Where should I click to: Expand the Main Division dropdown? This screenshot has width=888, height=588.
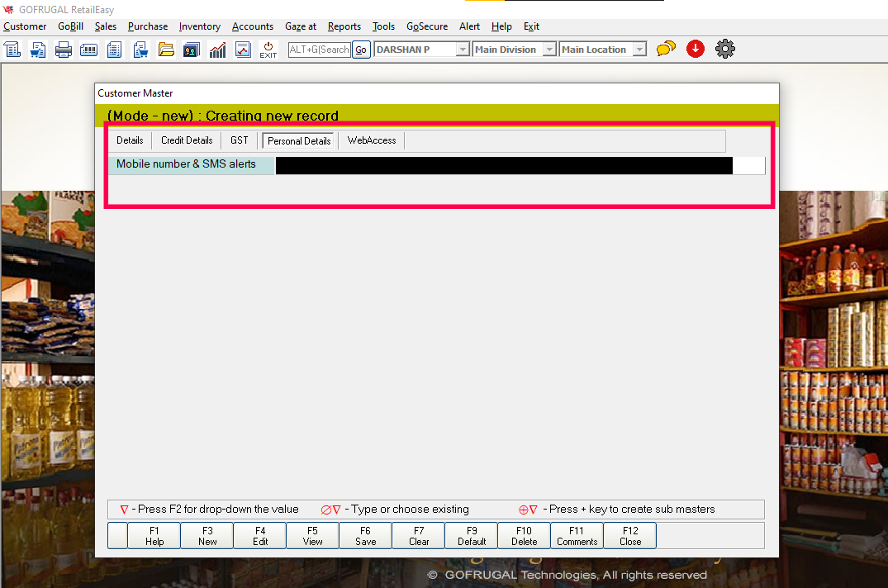549,50
